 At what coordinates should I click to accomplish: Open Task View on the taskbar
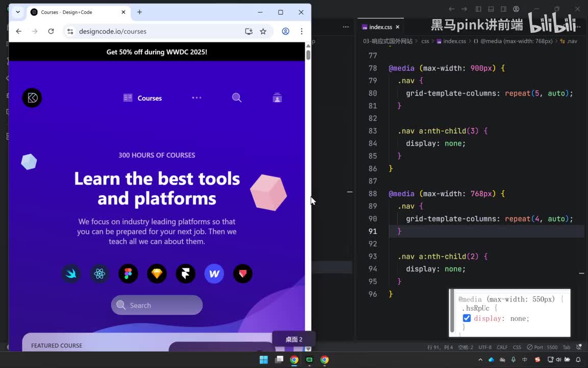(279, 360)
